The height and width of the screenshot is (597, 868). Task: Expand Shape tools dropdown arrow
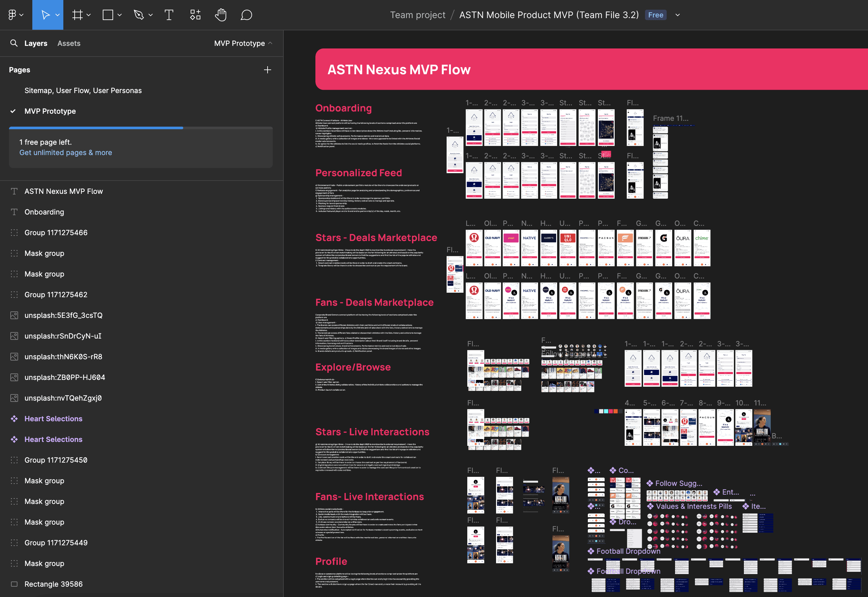tap(120, 15)
